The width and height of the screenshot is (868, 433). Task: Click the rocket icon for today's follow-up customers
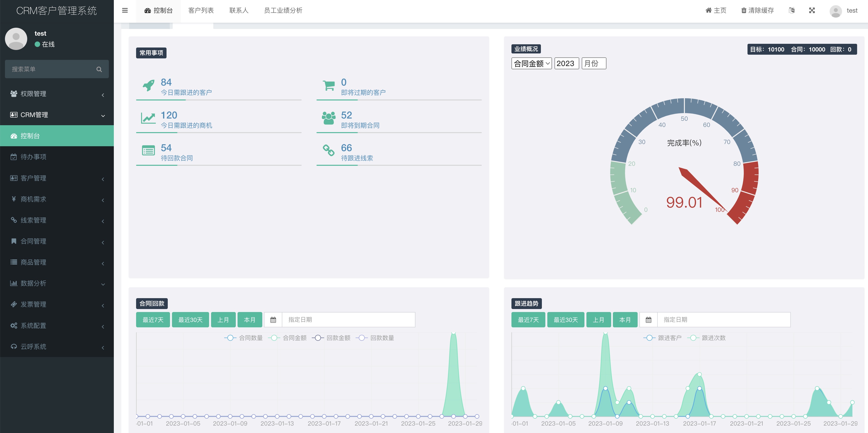[149, 86]
